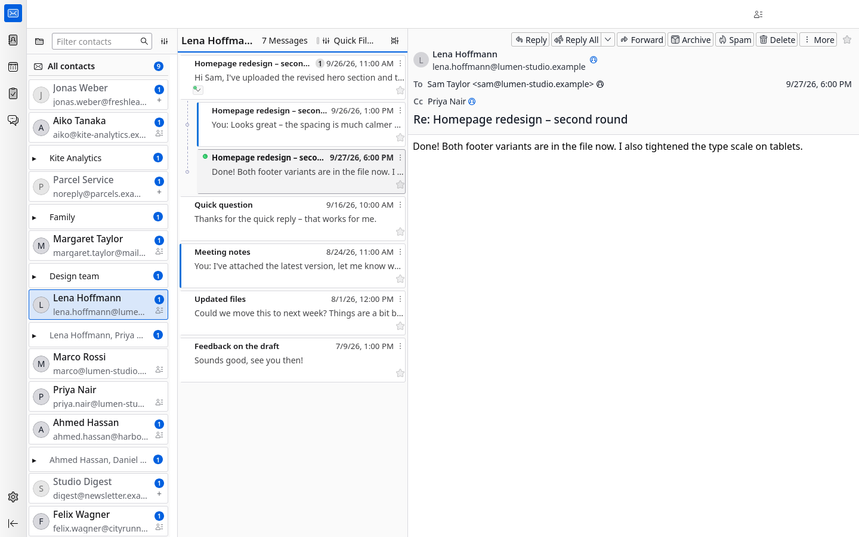Forward the open message
The image size is (859, 537).
[642, 39]
